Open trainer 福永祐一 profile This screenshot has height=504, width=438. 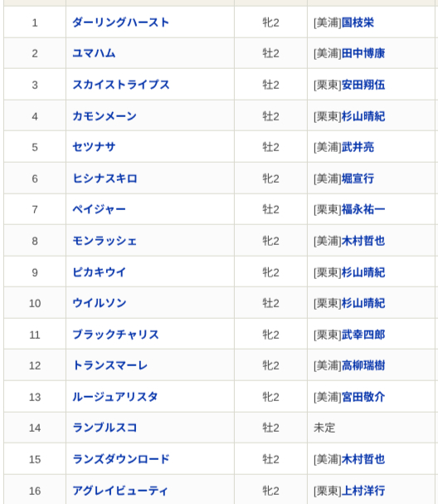click(363, 209)
